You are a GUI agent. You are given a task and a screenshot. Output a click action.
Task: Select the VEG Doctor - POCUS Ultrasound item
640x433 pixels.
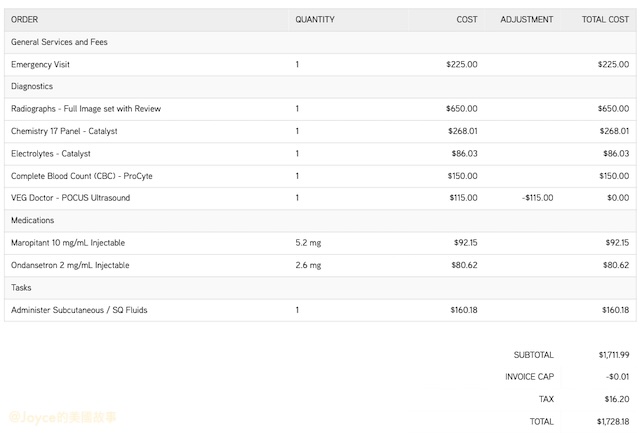pyautogui.click(x=70, y=198)
